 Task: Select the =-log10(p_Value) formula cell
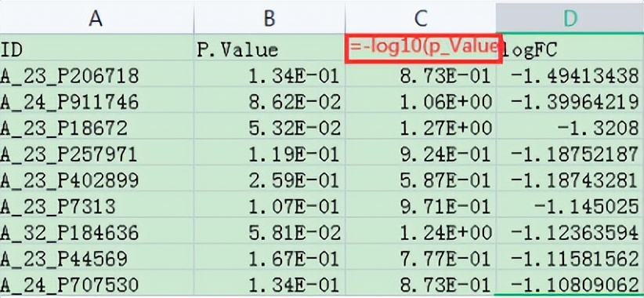pyautogui.click(x=423, y=49)
